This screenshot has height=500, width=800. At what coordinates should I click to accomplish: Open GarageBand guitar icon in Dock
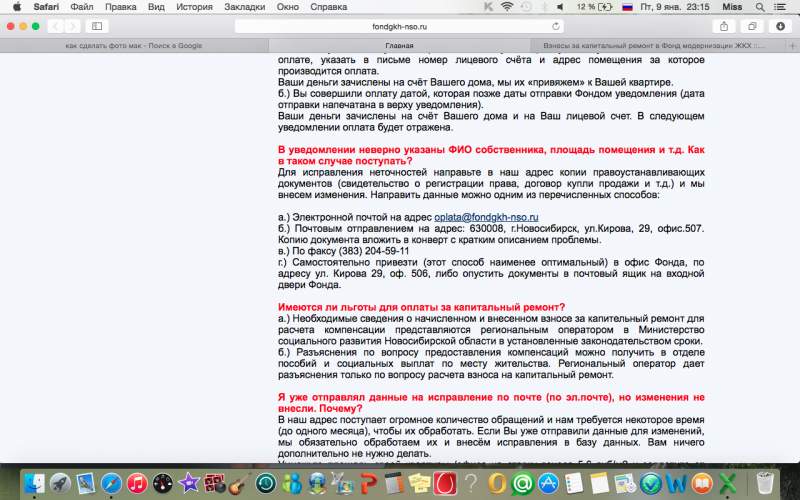click(x=240, y=483)
